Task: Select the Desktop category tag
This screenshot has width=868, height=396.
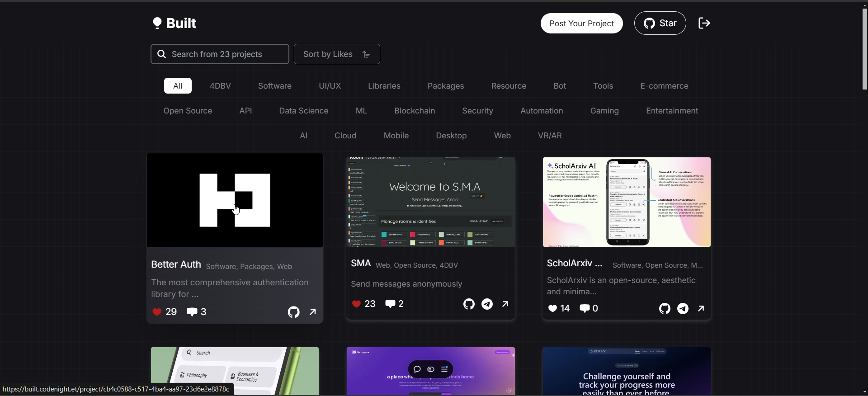Action: [x=451, y=136]
